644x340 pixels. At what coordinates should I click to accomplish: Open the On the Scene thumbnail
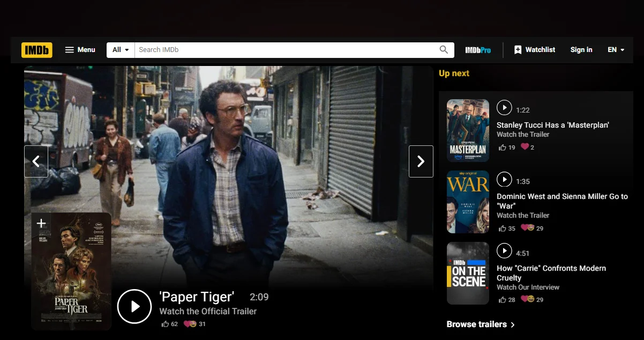[x=468, y=274]
